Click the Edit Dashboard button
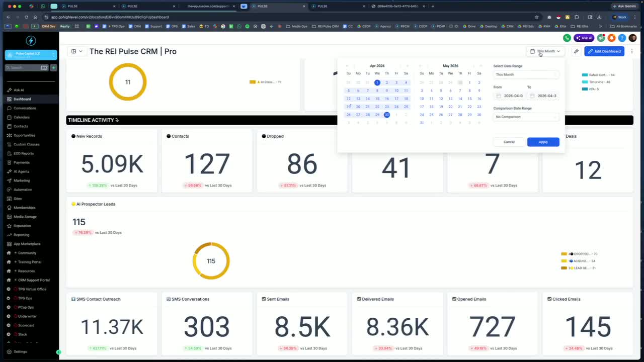Viewport: 644px width, 362px height. (x=604, y=51)
